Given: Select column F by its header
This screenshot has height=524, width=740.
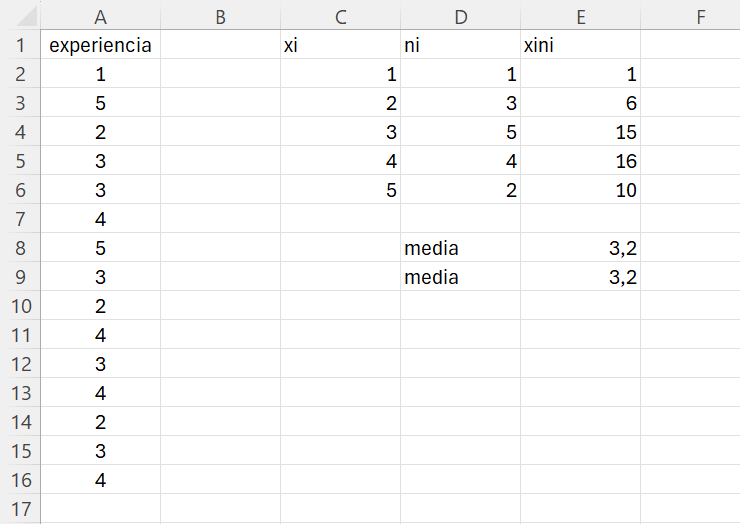Looking at the screenshot, I should click(x=700, y=15).
